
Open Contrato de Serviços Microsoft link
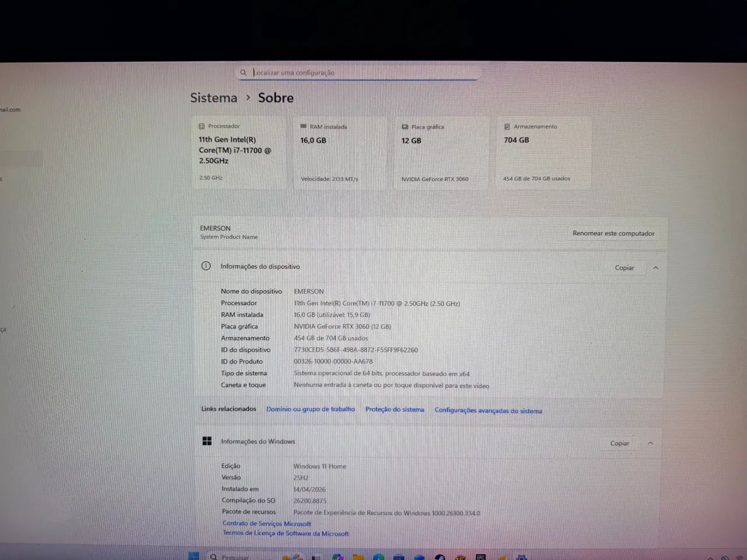coord(267,524)
